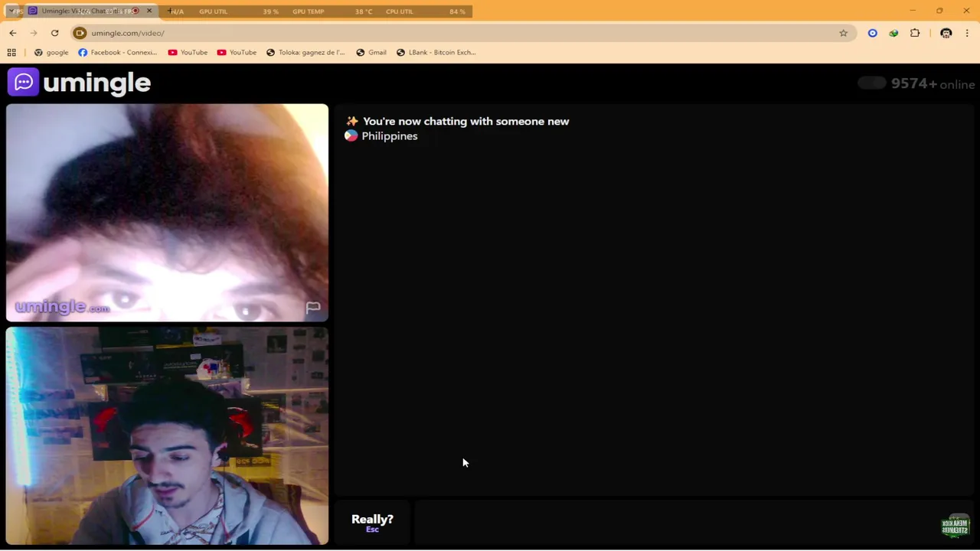Close the Umingle browser tab

click(149, 11)
